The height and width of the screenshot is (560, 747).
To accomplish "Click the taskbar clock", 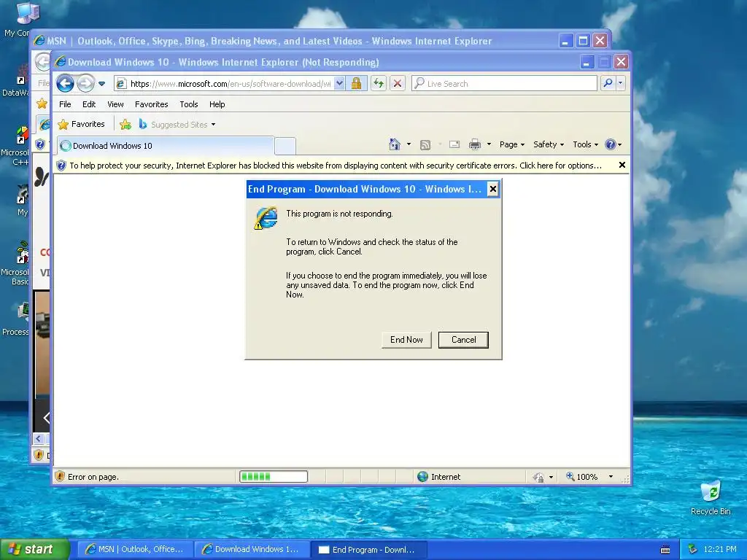I will coord(720,550).
